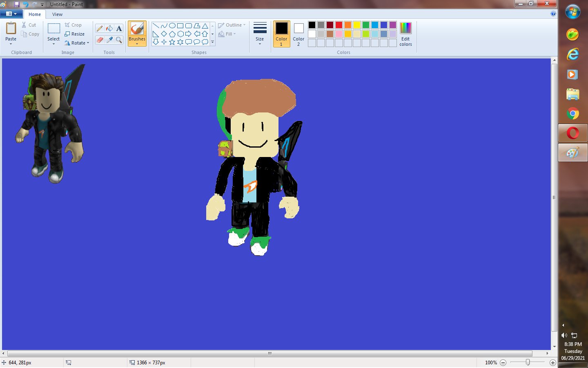Pick the Oval shape
588x368 pixels.
[x=172, y=25]
